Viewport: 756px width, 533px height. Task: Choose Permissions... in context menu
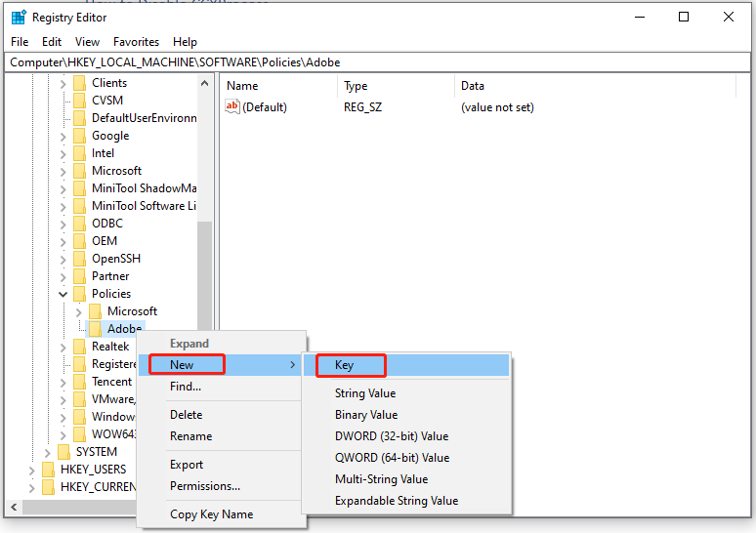[x=220, y=486]
